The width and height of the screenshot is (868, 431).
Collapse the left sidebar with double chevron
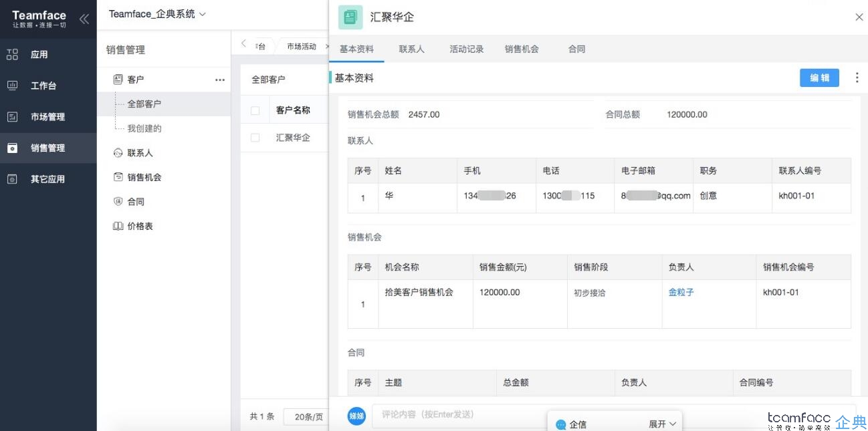point(84,19)
